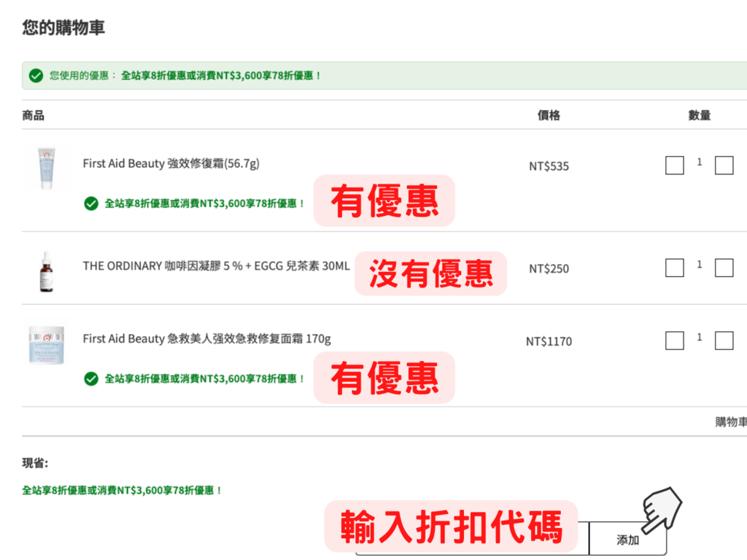Select the price NT$250

[549, 268]
